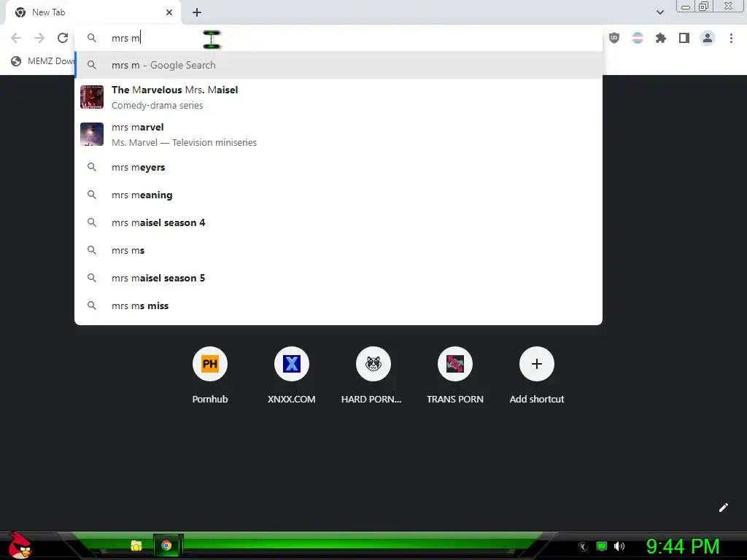Image resolution: width=747 pixels, height=560 pixels.
Task: Open the uBlock Origin extension shield icon
Action: (614, 38)
